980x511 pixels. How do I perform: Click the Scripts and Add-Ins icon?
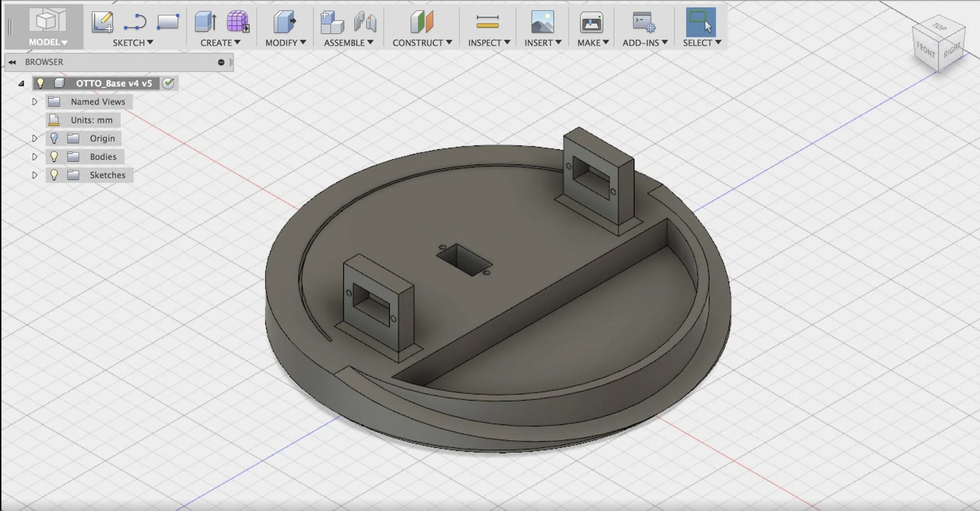644,22
